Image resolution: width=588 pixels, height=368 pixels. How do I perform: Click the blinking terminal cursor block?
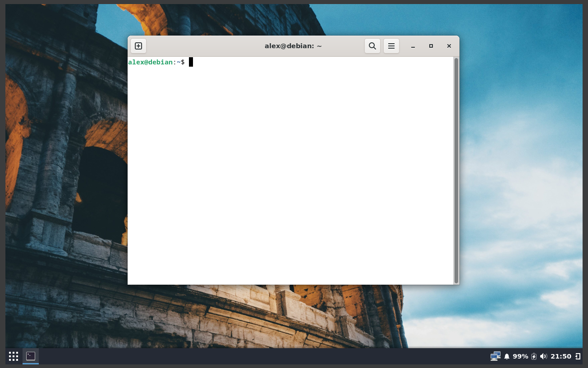tap(190, 62)
